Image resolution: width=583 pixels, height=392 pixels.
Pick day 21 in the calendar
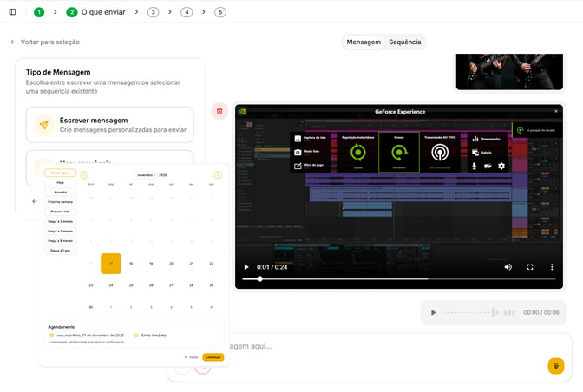[191, 264]
